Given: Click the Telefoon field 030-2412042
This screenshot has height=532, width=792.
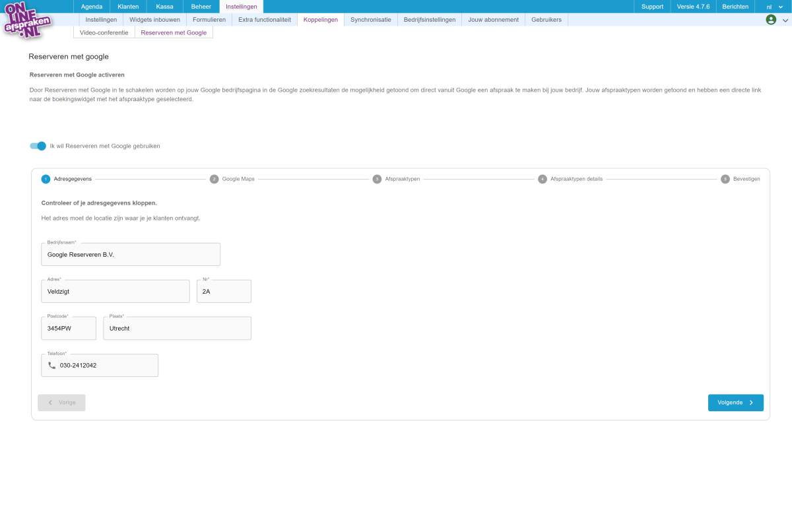Looking at the screenshot, I should point(100,365).
